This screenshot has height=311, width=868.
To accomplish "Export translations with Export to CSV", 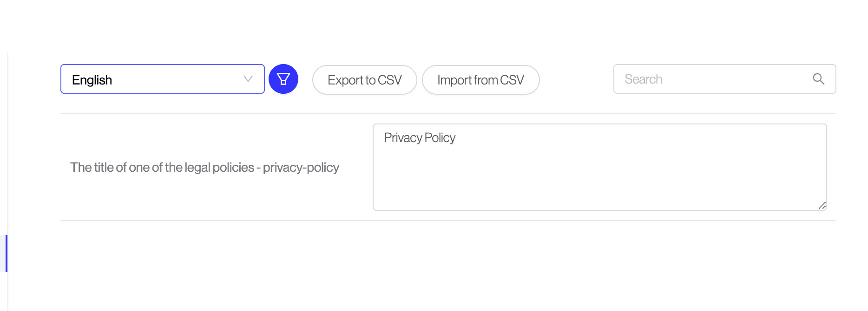I will point(365,80).
